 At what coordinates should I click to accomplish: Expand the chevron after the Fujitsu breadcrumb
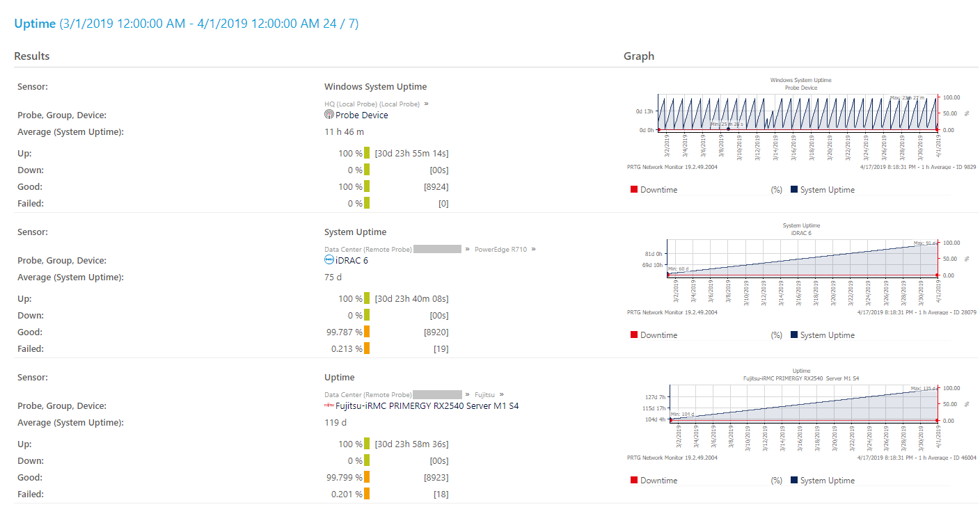pyautogui.click(x=502, y=394)
